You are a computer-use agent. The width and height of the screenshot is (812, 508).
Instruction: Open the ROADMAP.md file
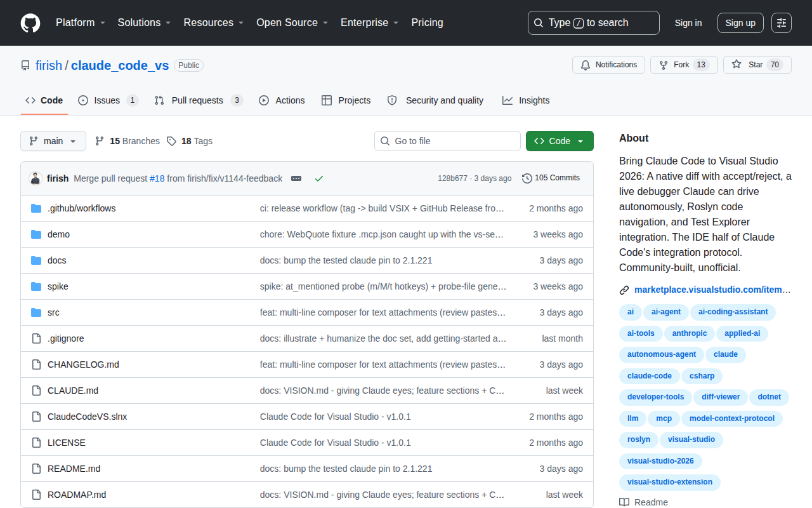point(77,495)
